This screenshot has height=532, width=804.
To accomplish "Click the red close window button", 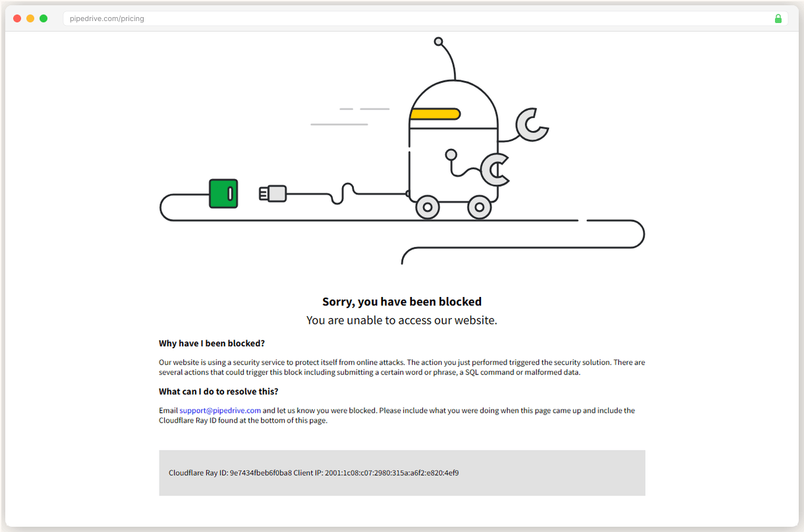I will 17,18.
